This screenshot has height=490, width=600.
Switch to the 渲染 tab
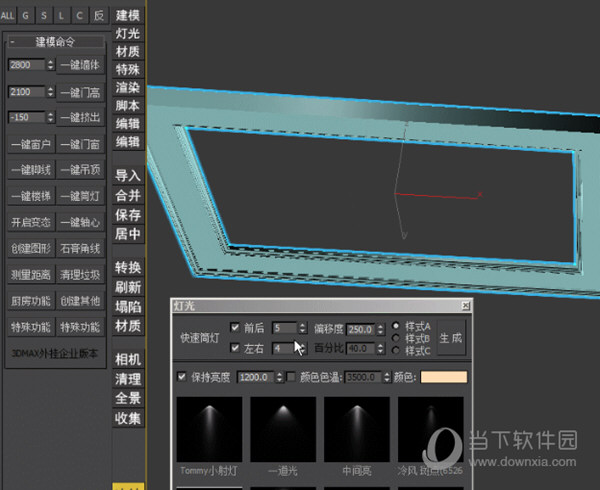pyautogui.click(x=128, y=87)
